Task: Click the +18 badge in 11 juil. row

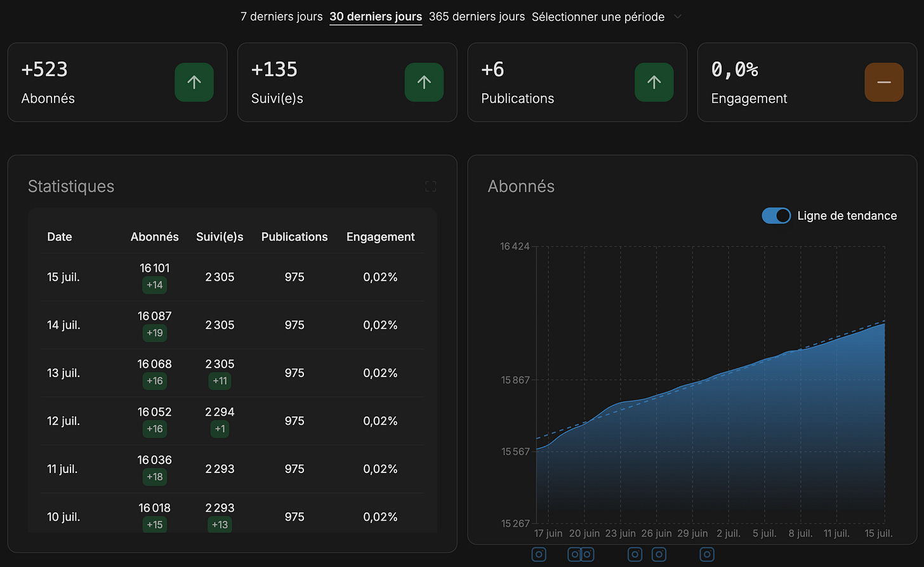Action: 155,477
